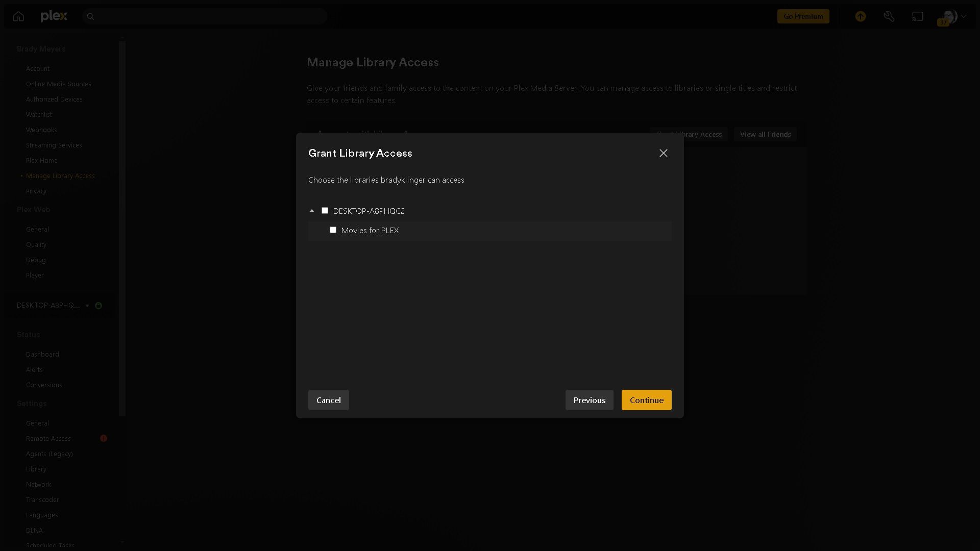The image size is (980, 551).
Task: Open the activity status icon
Action: pos(861,16)
